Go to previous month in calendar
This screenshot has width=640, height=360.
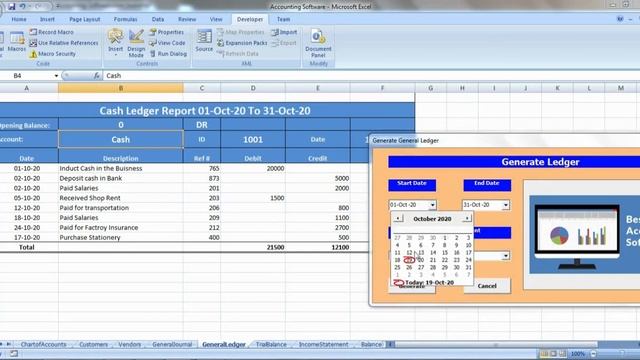coord(398,218)
